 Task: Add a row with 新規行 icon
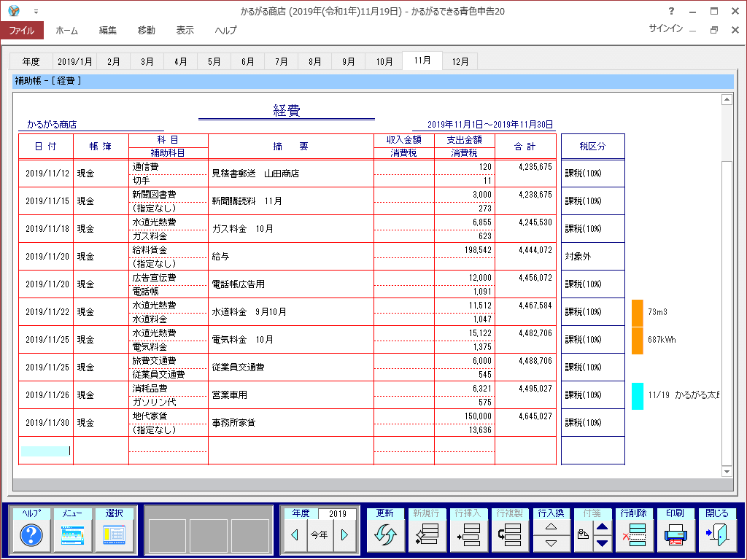[426, 534]
